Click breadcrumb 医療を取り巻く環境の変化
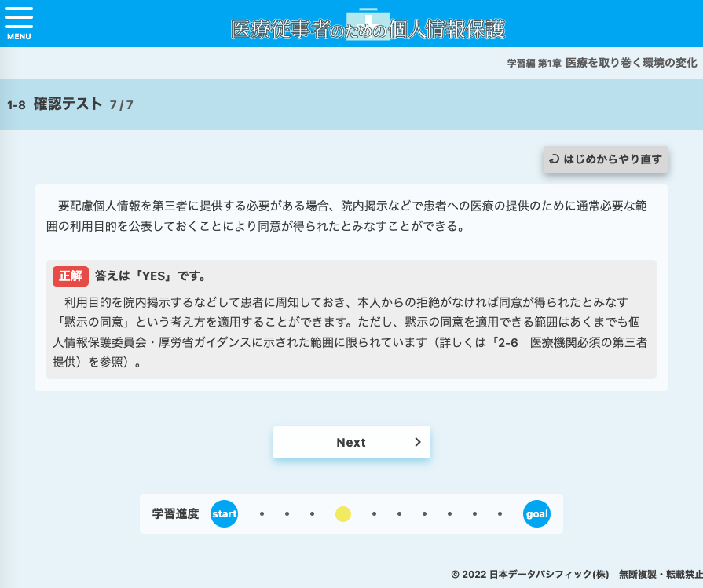 tap(632, 63)
